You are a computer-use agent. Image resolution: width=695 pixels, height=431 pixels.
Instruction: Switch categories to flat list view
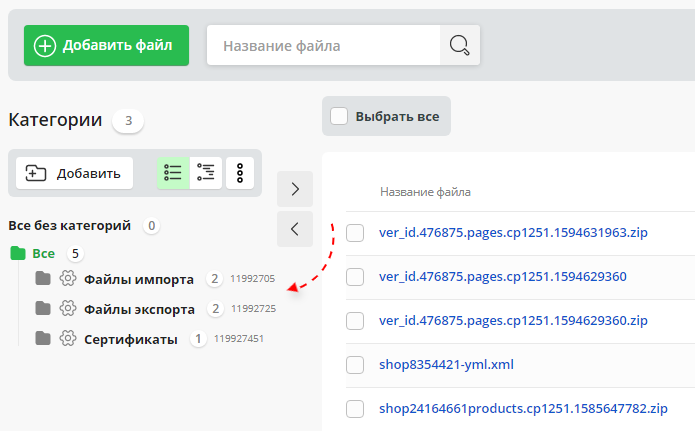click(x=173, y=172)
